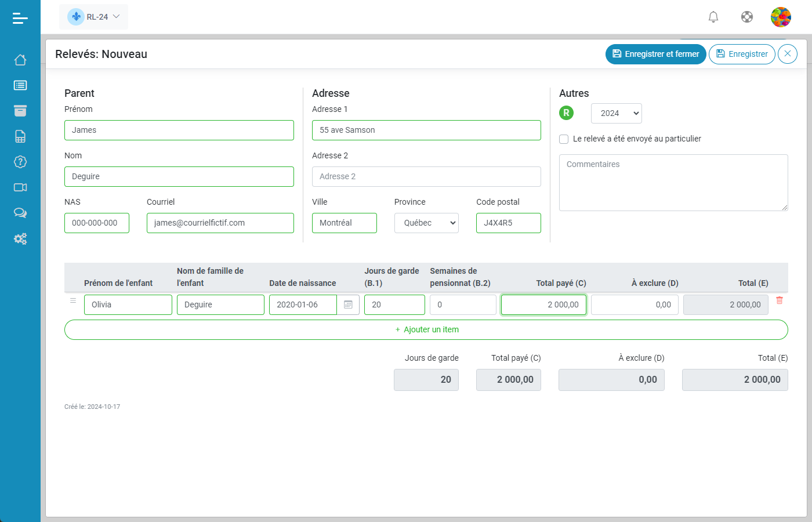Open the Province dropdown showing Québec
This screenshot has width=812, height=522.
(x=426, y=223)
